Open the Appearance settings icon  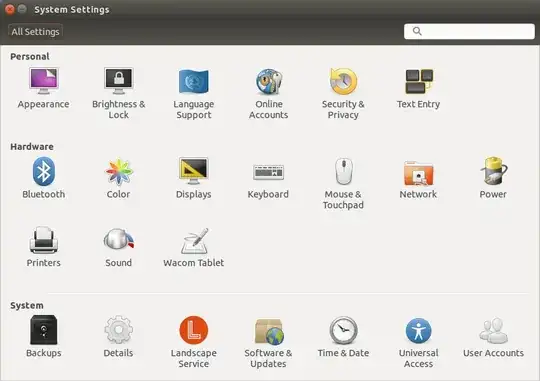(x=44, y=81)
